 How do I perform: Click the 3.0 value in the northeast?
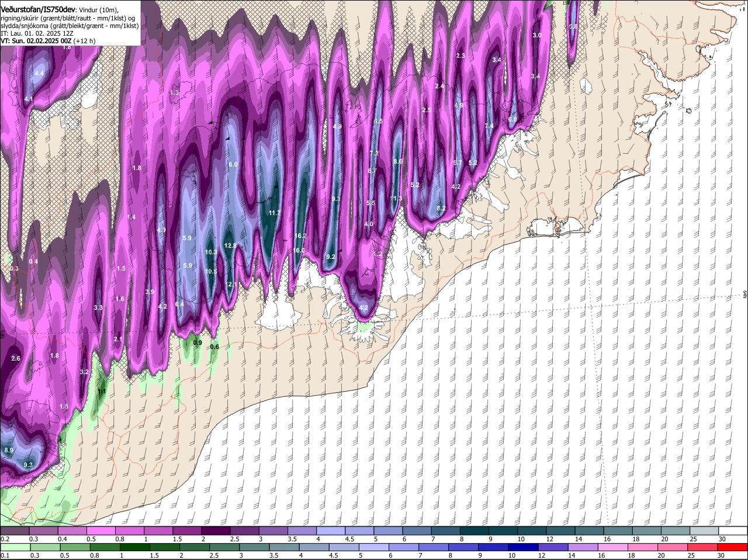pyautogui.click(x=537, y=36)
